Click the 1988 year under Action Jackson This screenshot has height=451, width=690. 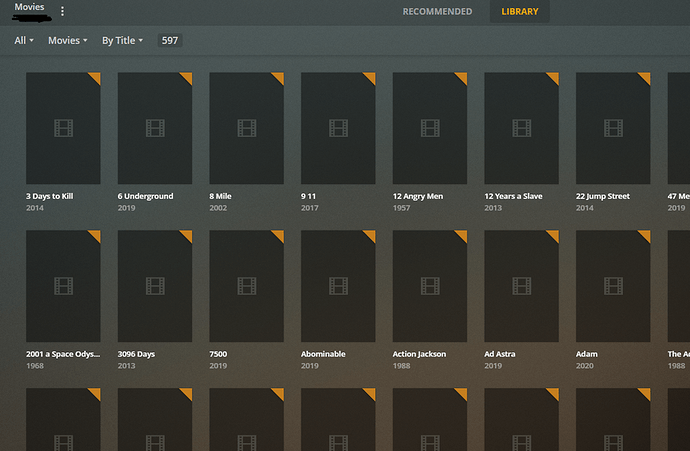[x=401, y=366]
